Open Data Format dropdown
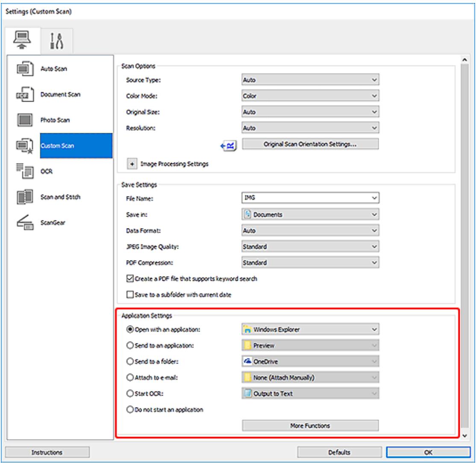This screenshot has height=463, width=476. pos(310,231)
